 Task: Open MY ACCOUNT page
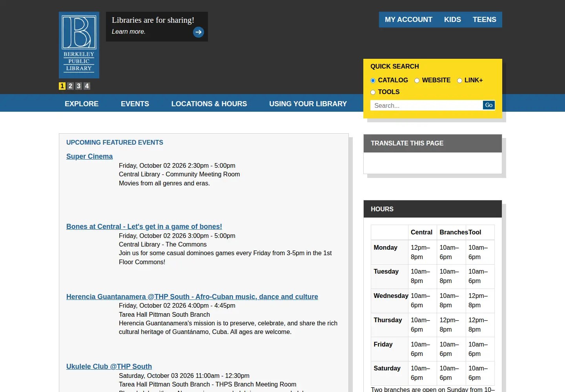[x=408, y=20]
